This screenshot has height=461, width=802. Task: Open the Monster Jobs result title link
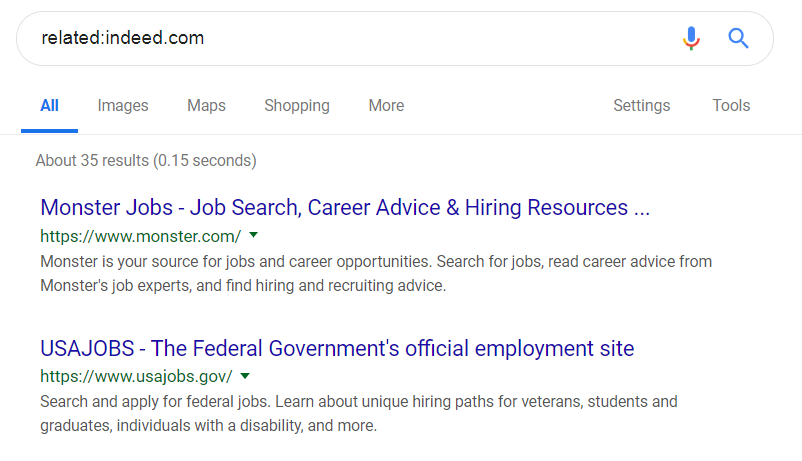(345, 208)
